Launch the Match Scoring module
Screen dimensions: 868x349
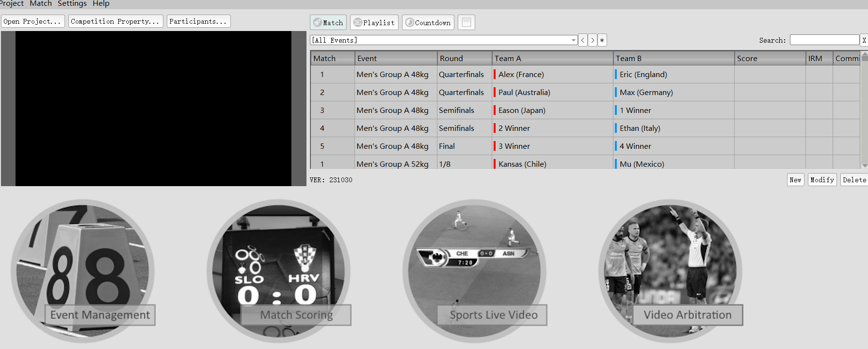point(278,271)
